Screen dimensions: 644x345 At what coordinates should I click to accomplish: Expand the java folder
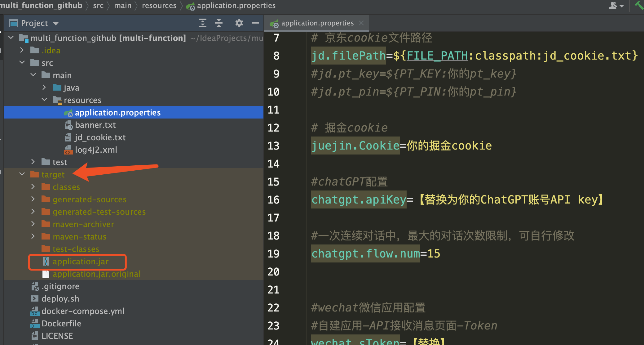tap(44, 87)
